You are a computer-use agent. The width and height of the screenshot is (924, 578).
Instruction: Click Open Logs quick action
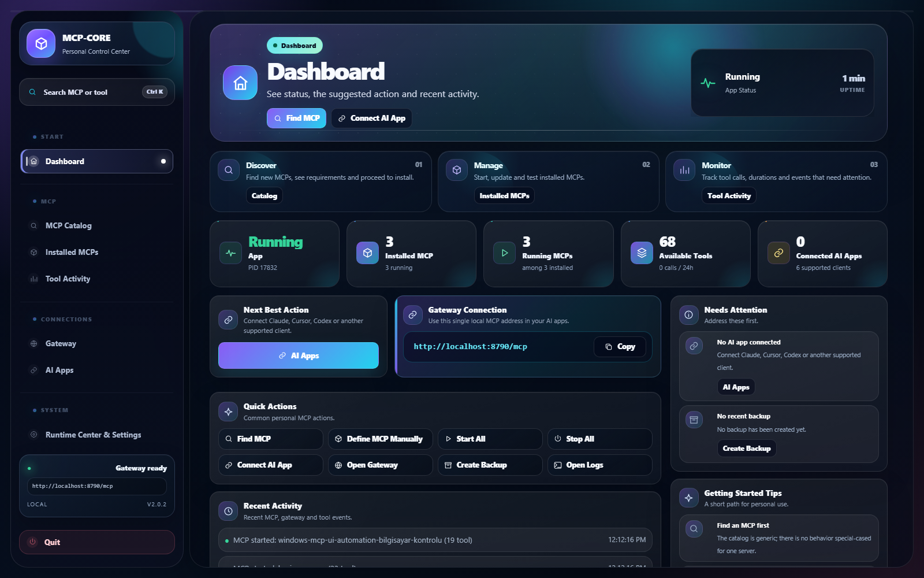(x=599, y=465)
